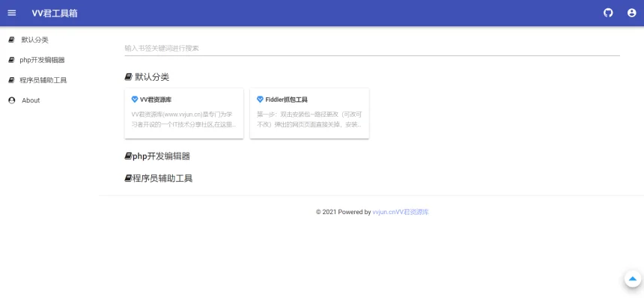Click book icon of 程序员辅助工具 heading
Image resolution: width=644 pixels, height=298 pixels.
coord(128,178)
